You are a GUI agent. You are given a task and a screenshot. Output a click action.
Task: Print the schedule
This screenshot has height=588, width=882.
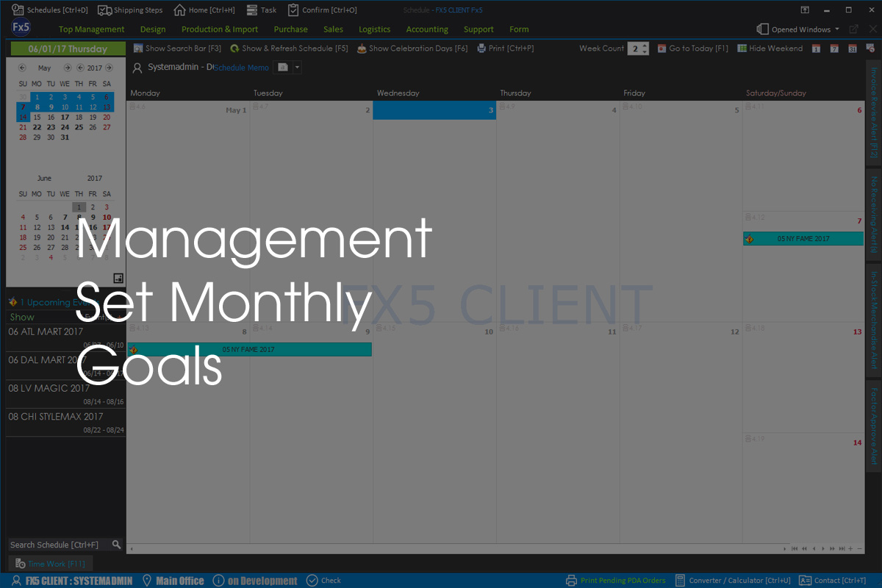click(505, 49)
